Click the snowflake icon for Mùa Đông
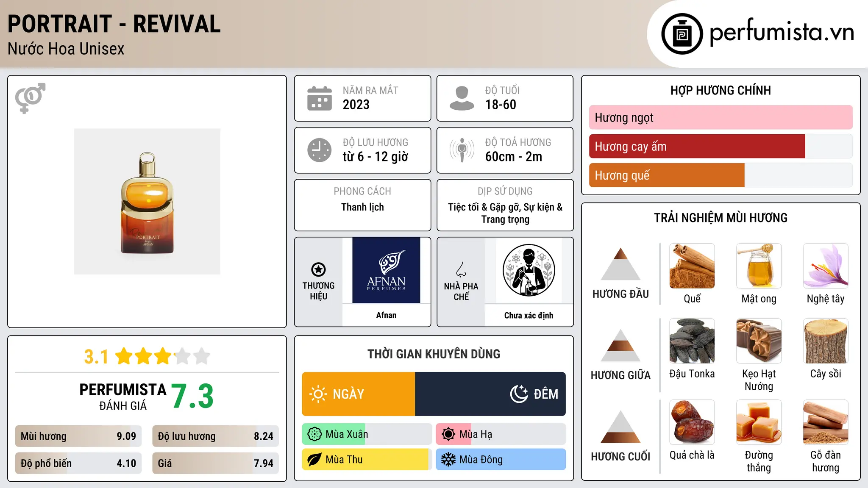Image resolution: width=868 pixels, height=488 pixels. point(448,460)
